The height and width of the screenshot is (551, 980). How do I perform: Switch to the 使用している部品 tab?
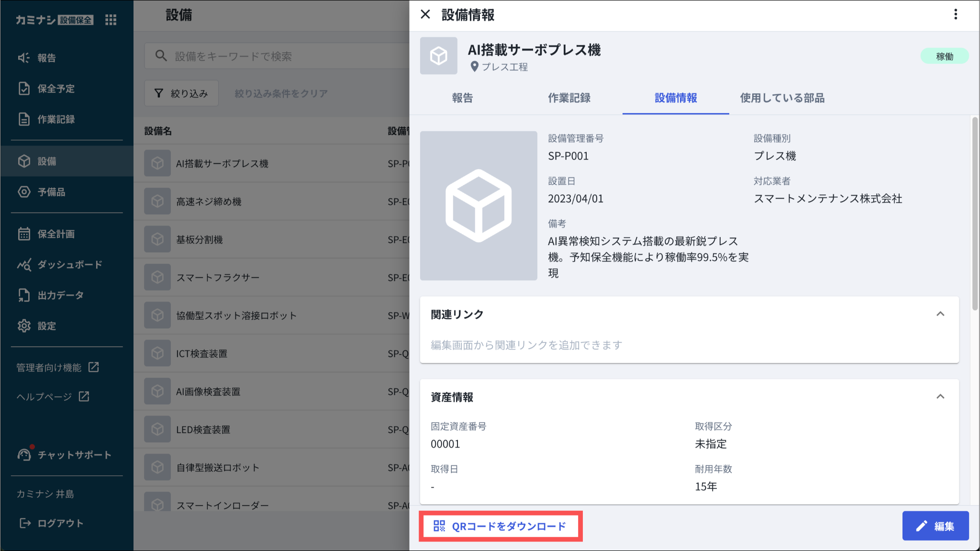[782, 98]
